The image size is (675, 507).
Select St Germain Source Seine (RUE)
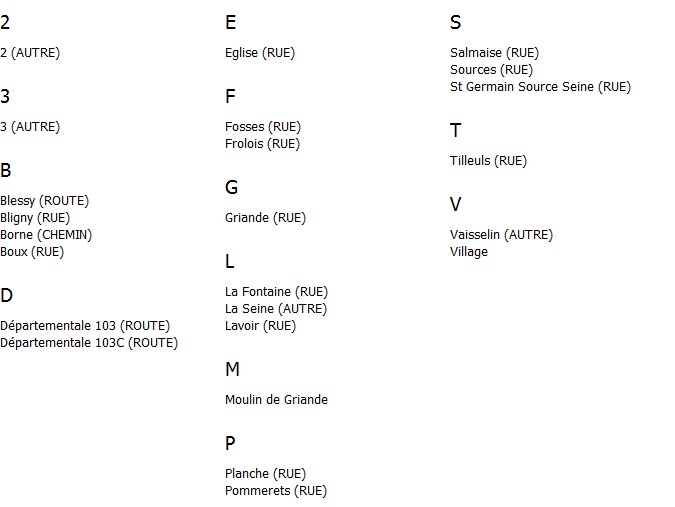[x=540, y=87]
